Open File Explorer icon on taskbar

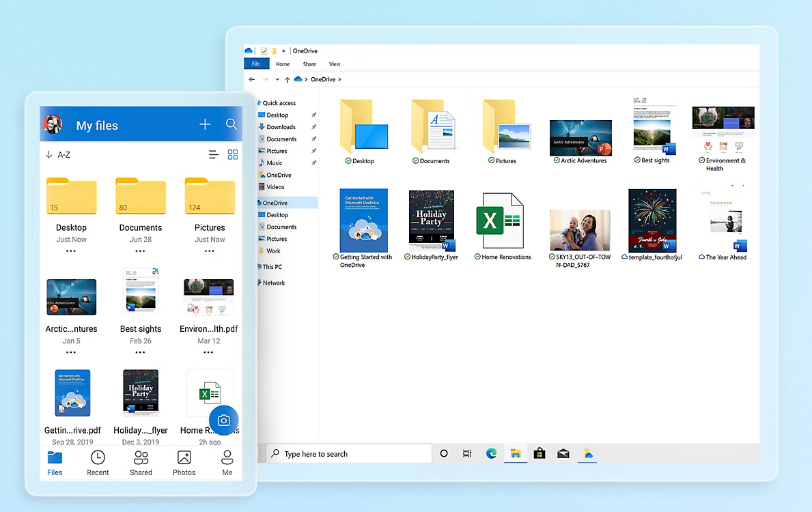coord(515,453)
